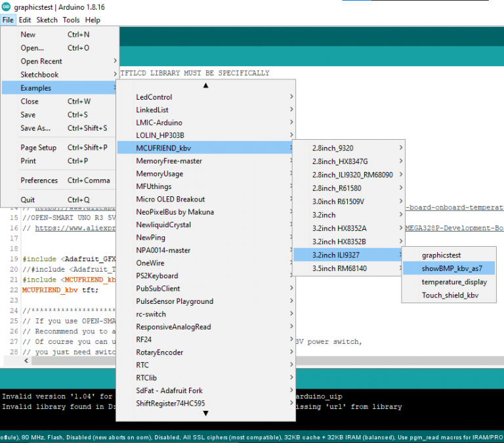This screenshot has width=504, height=443.
Task: Open the Edit menu
Action: pos(25,20)
